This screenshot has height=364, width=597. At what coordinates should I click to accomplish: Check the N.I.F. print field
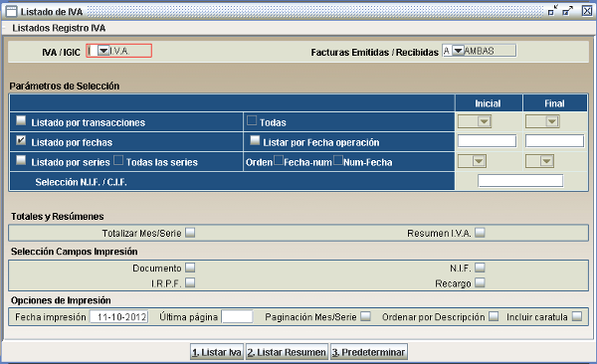(480, 268)
